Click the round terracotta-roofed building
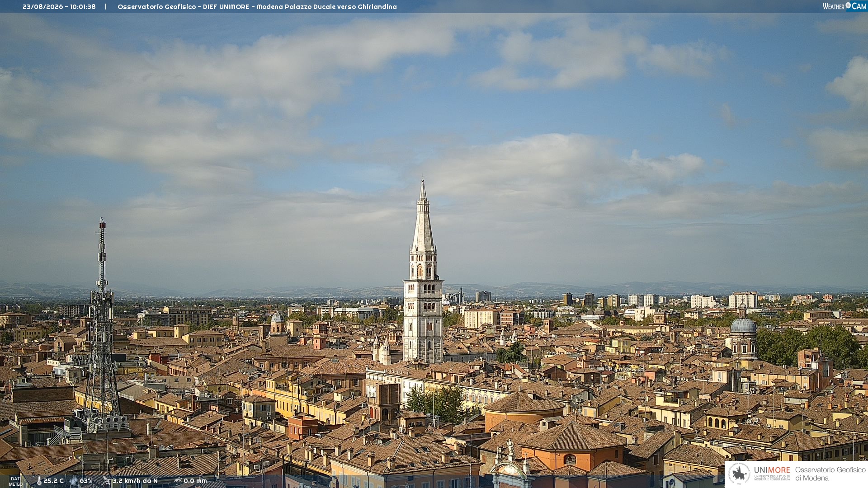 click(x=524, y=409)
